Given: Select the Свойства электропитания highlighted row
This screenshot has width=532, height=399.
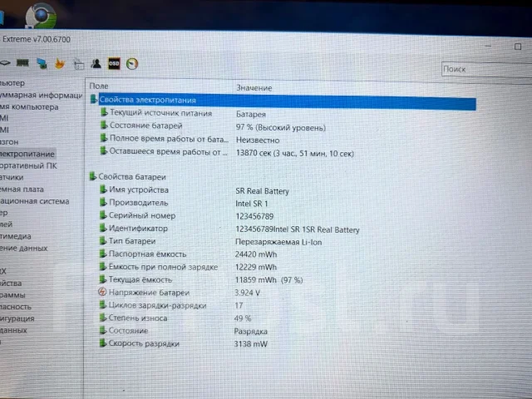Looking at the screenshot, I should [x=283, y=101].
